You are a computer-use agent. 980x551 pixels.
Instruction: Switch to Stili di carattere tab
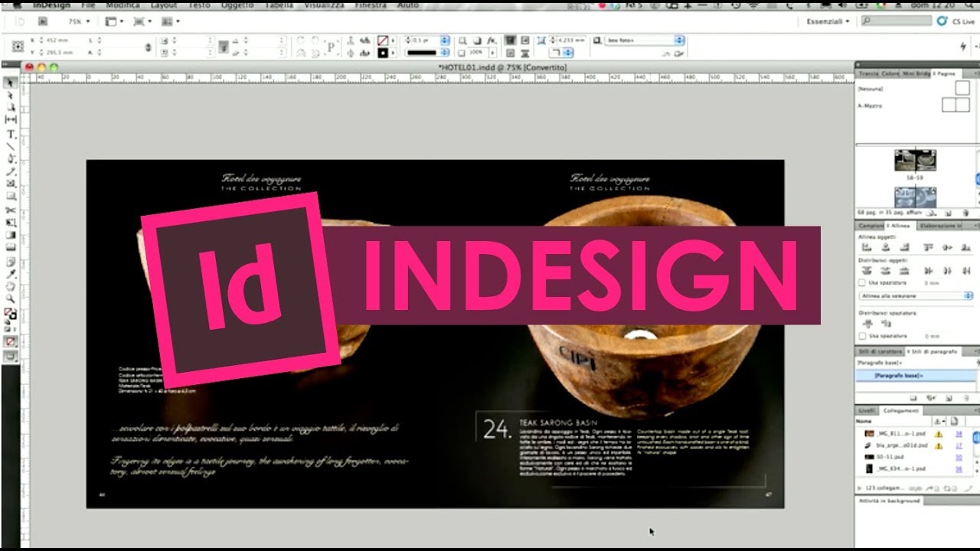879,351
